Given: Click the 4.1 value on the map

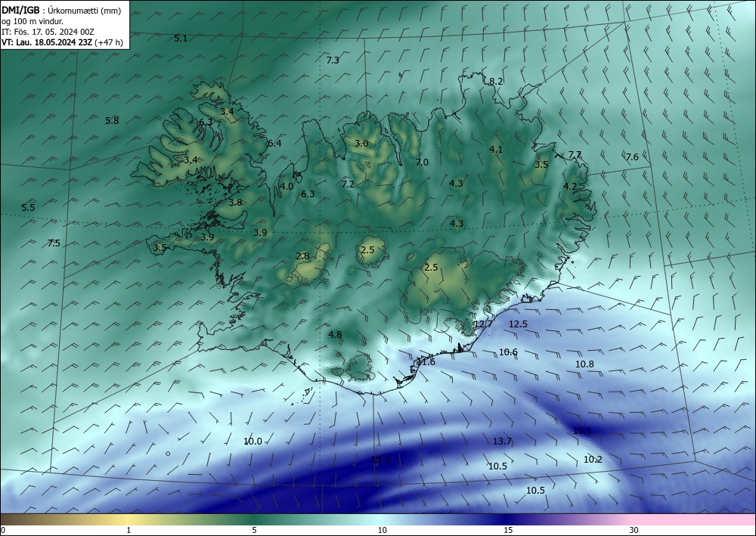Looking at the screenshot, I should [496, 150].
